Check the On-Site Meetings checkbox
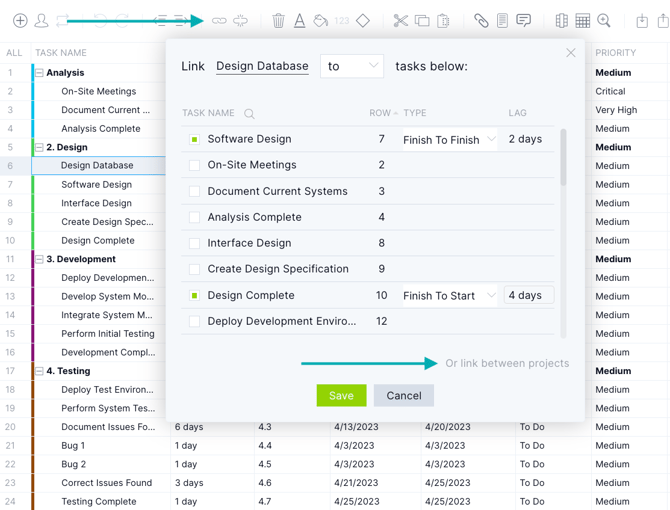This screenshot has width=670, height=510. (x=194, y=165)
